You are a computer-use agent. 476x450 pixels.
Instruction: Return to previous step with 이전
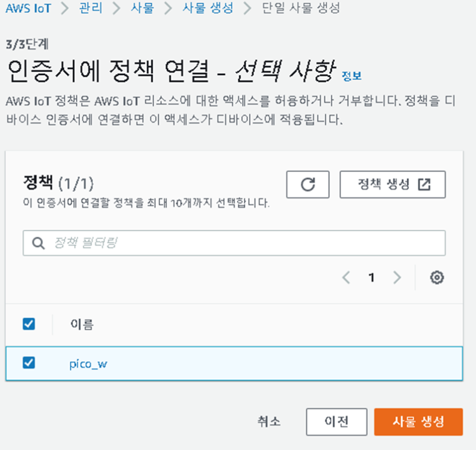[x=337, y=422]
